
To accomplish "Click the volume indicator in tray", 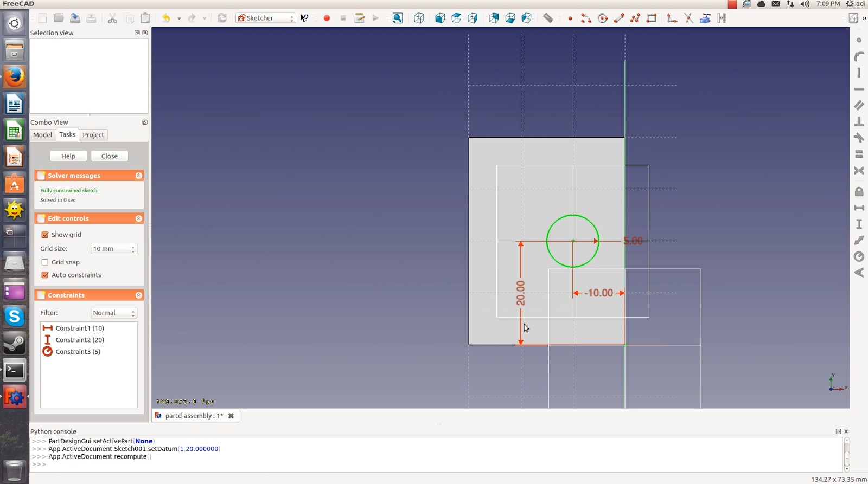I will [x=805, y=4].
